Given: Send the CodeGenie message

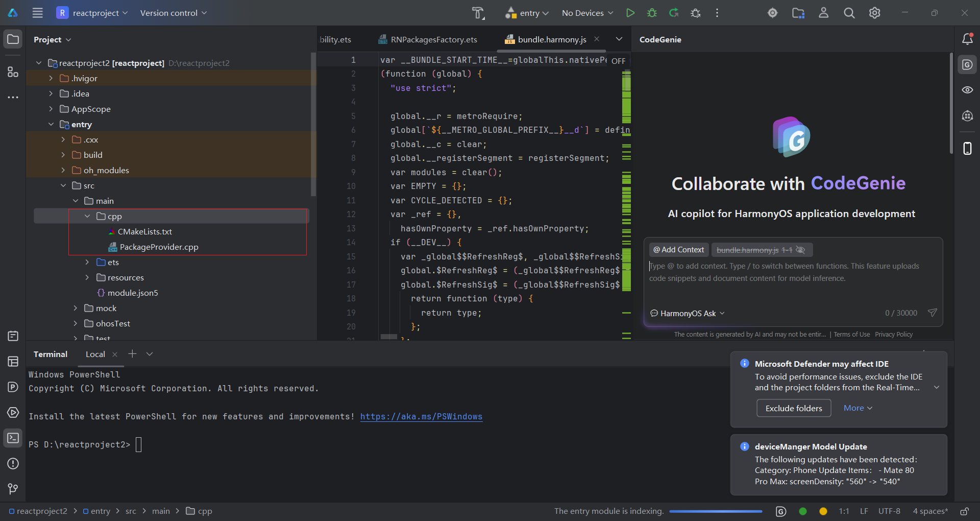Looking at the screenshot, I should pos(932,313).
